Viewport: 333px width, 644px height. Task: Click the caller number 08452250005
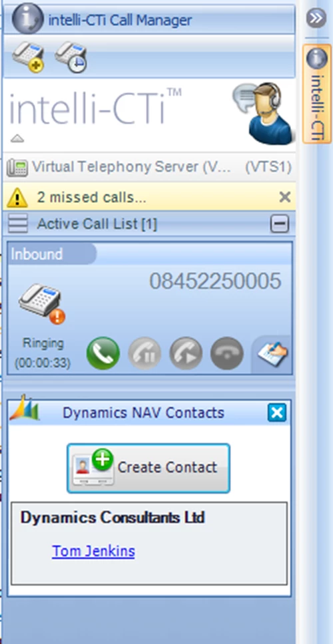tap(215, 281)
